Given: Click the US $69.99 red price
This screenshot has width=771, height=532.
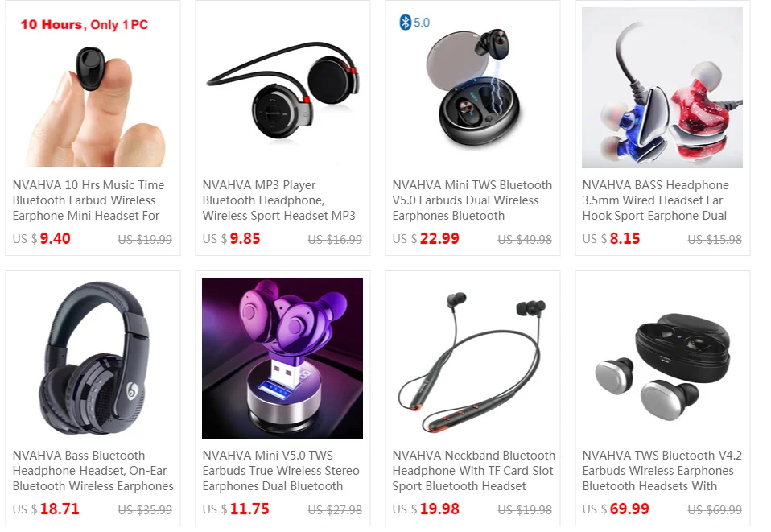Looking at the screenshot, I should point(629,509).
